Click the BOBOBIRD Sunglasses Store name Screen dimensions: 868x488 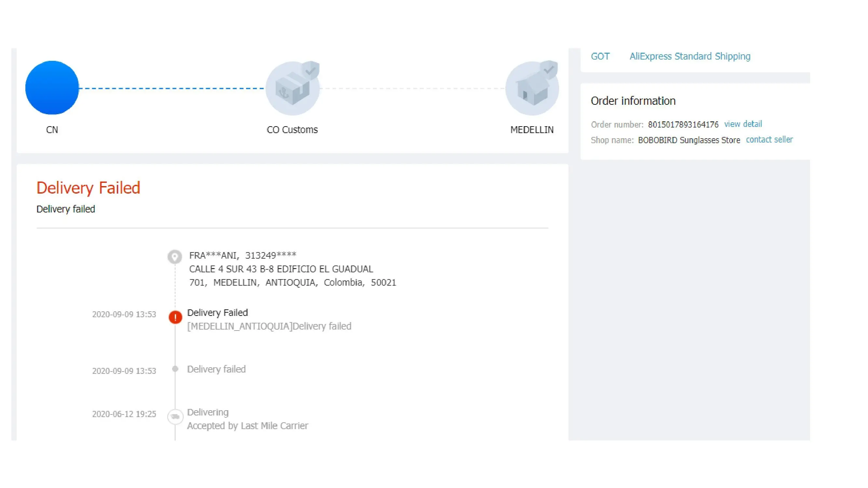click(x=689, y=140)
